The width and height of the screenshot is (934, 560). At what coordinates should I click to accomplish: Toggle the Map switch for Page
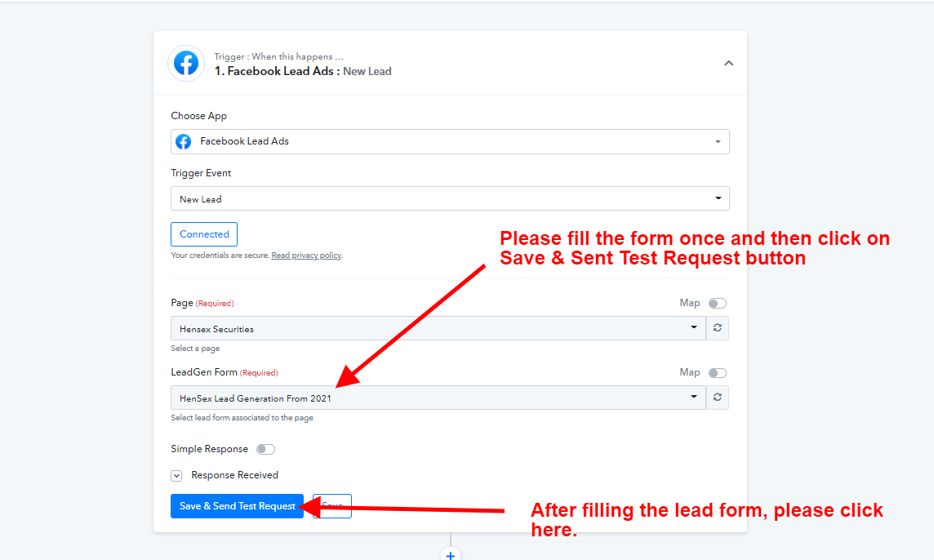[717, 303]
